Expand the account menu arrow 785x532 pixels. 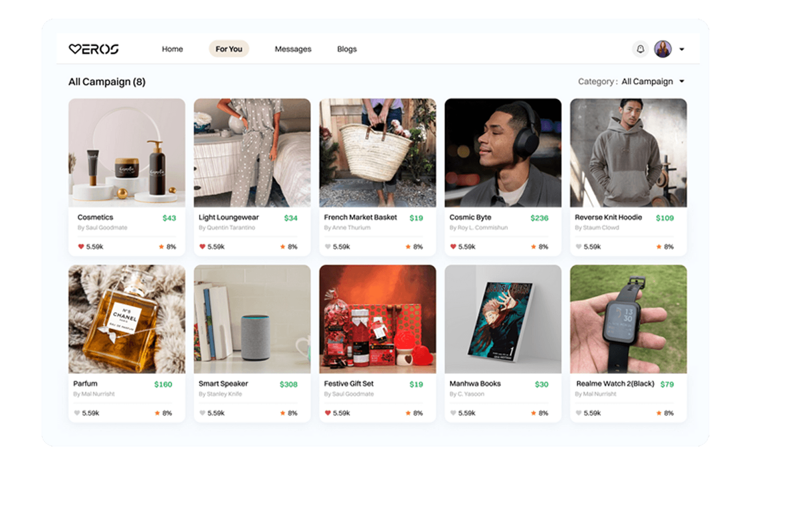(x=681, y=50)
